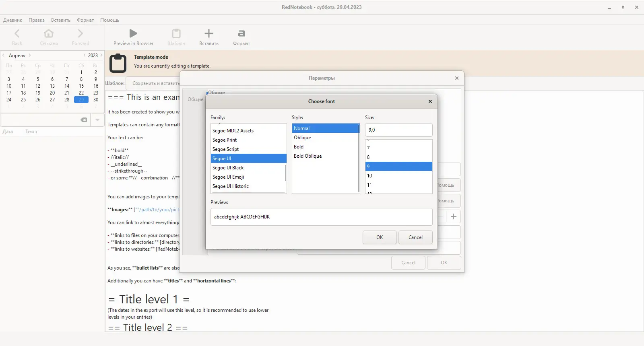Select Segoe Print font family
The height and width of the screenshot is (346, 644).
point(248,140)
